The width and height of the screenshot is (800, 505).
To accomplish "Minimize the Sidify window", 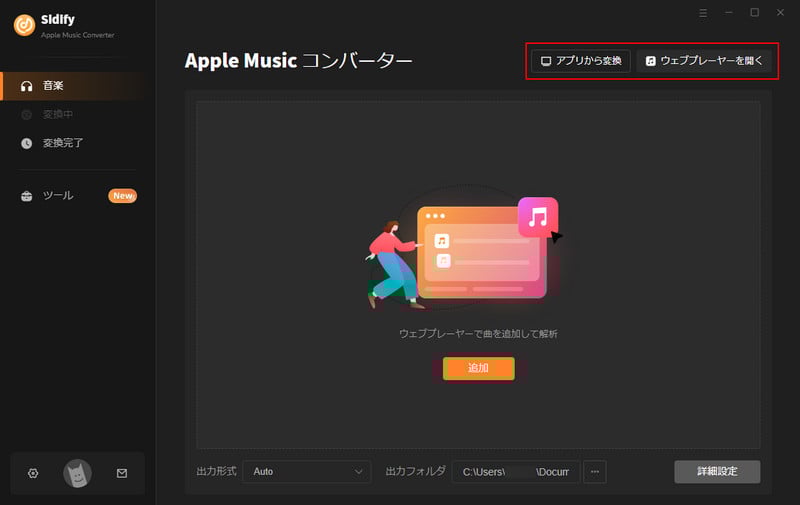I will pos(729,13).
